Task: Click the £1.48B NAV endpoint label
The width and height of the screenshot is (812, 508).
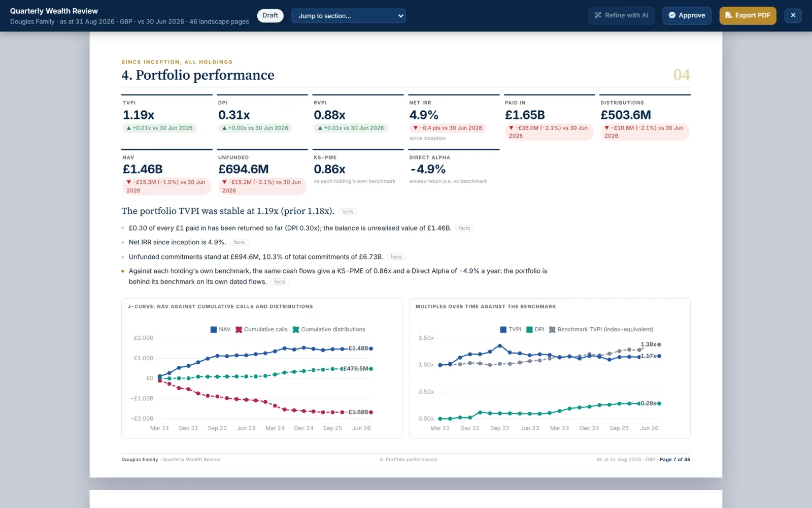Action: 358,348
